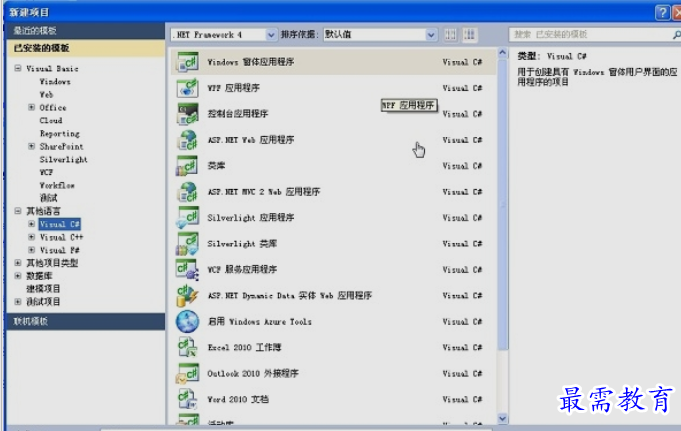681x431 pixels.
Task: Select the '控制台应用程序' template text
Action: click(238, 114)
